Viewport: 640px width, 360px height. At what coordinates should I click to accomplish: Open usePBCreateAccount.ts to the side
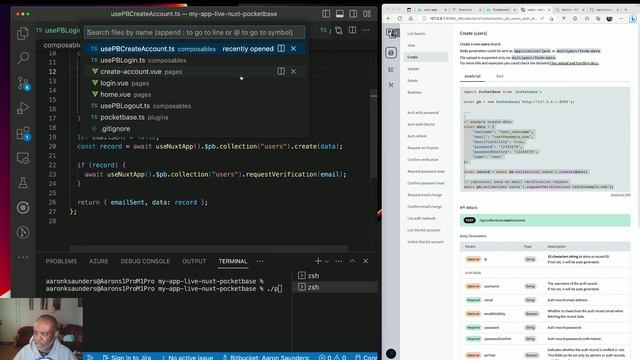point(281,49)
